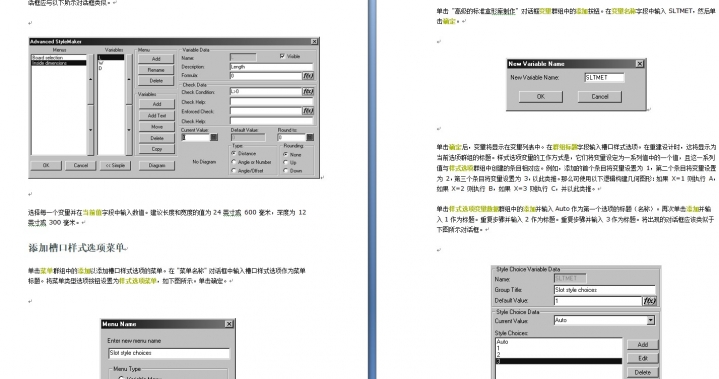Click the Group Title input field
Screen dimensions: 719x379
pos(604,290)
